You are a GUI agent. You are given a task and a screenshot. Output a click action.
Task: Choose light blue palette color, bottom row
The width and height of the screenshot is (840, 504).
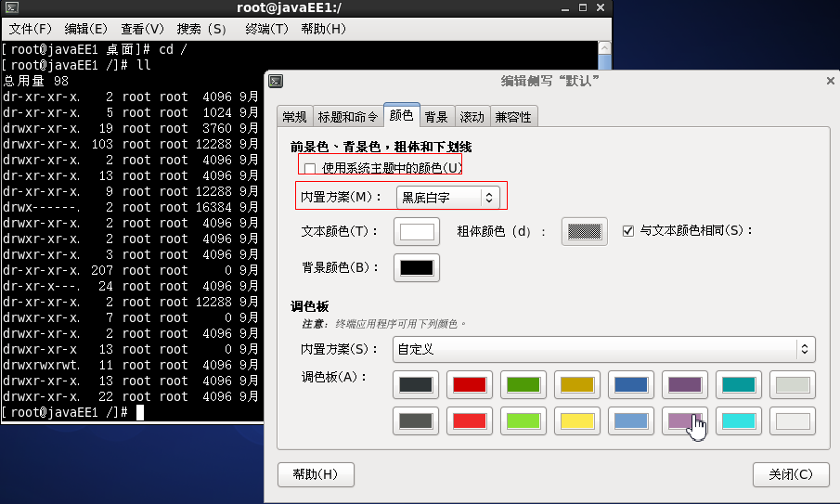tap(631, 421)
